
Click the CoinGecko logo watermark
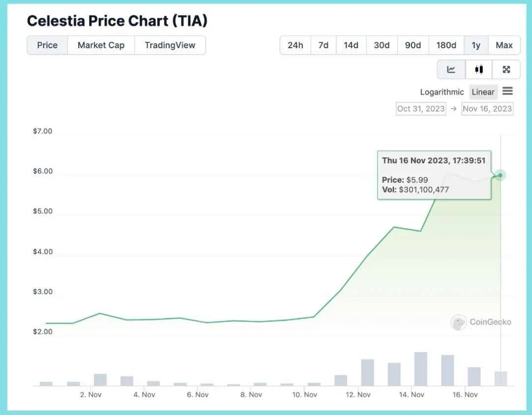pyautogui.click(x=481, y=322)
